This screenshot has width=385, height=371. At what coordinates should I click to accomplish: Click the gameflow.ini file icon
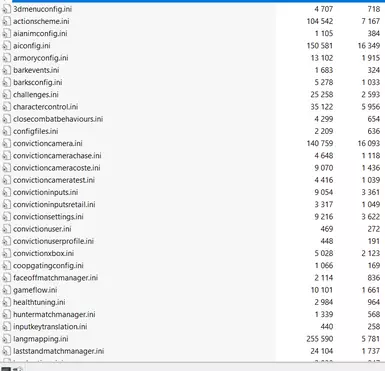click(7, 290)
